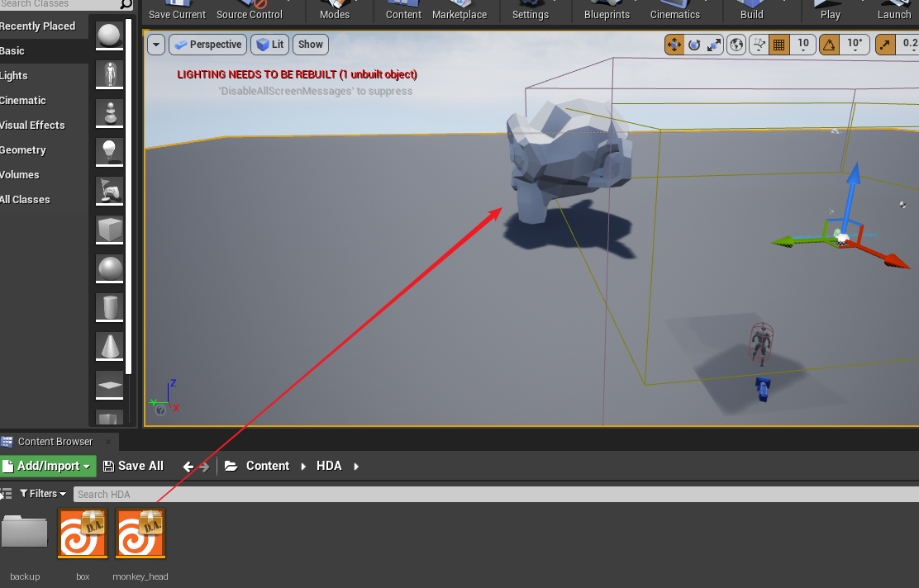Open the Cinematics toolbar menu
919x588 pixels.
tap(674, 11)
